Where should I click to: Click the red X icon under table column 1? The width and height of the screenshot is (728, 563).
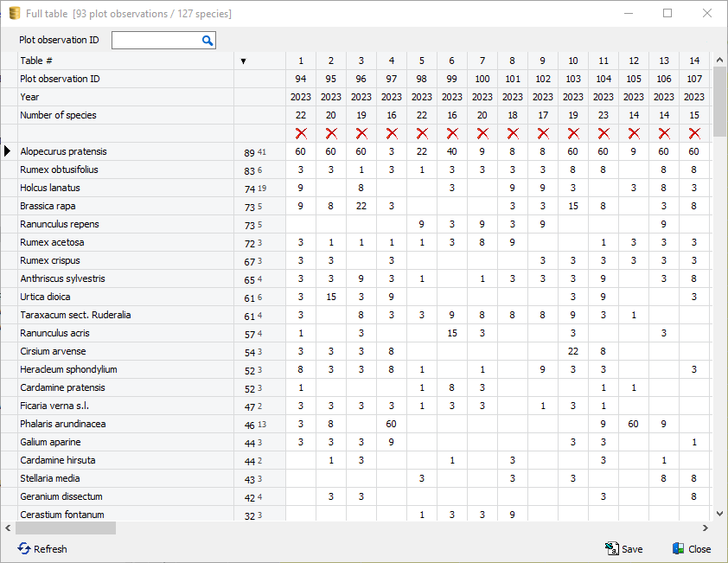point(301,133)
